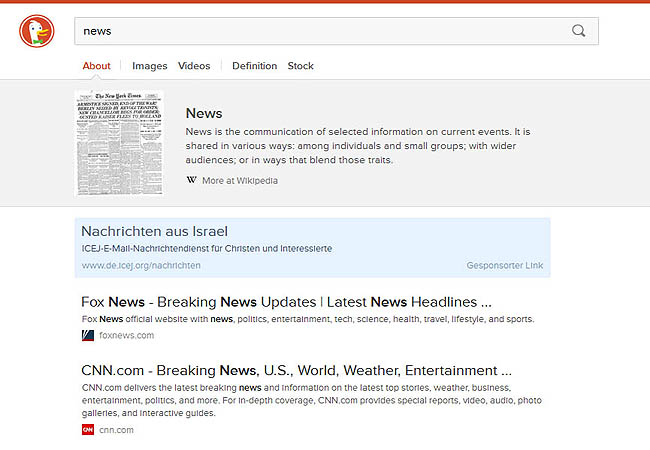Click the Gesponsorter Link label
This screenshot has width=650, height=450.
[x=504, y=265]
